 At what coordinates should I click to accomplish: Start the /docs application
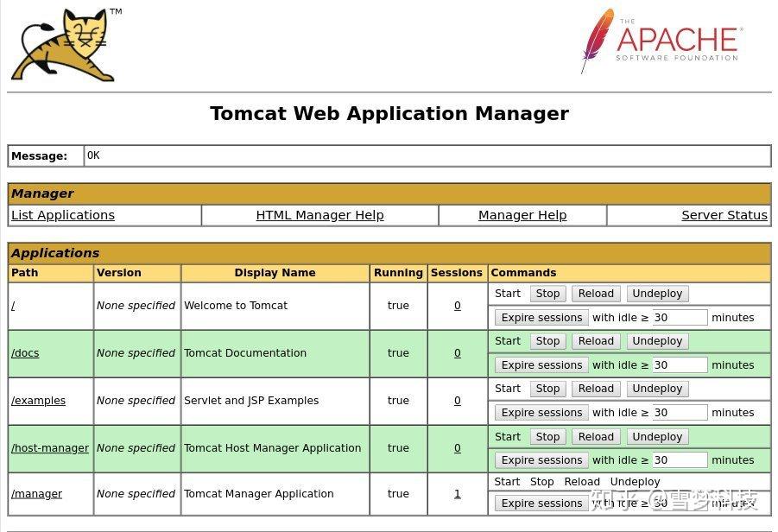click(x=507, y=340)
